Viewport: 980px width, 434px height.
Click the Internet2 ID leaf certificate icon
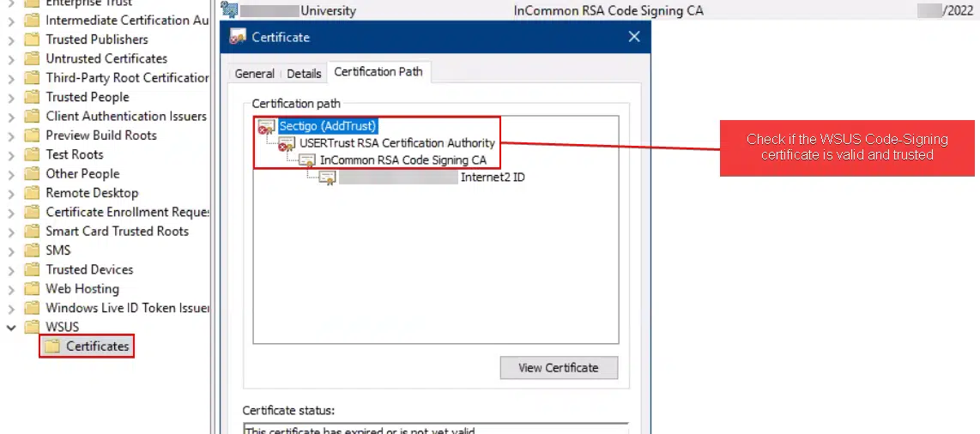327,178
